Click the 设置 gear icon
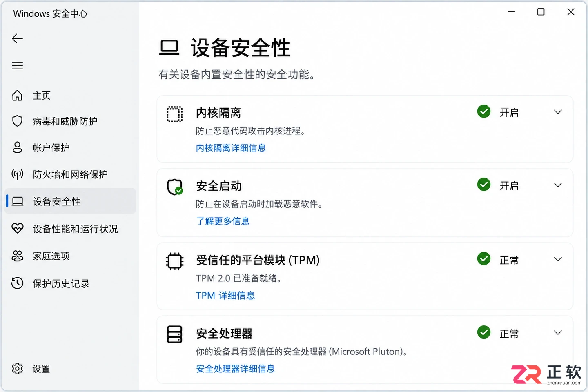The height and width of the screenshot is (392, 588). click(x=17, y=369)
